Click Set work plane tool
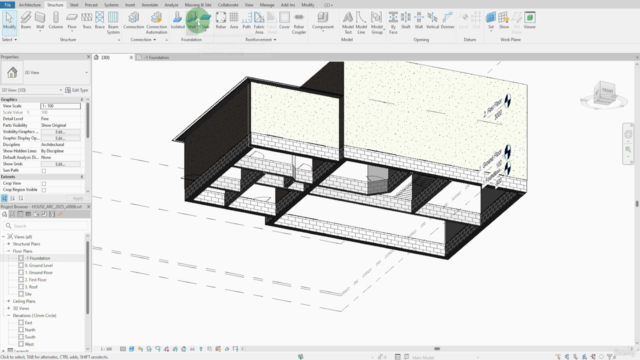This screenshot has width=640, height=360. click(x=491, y=20)
